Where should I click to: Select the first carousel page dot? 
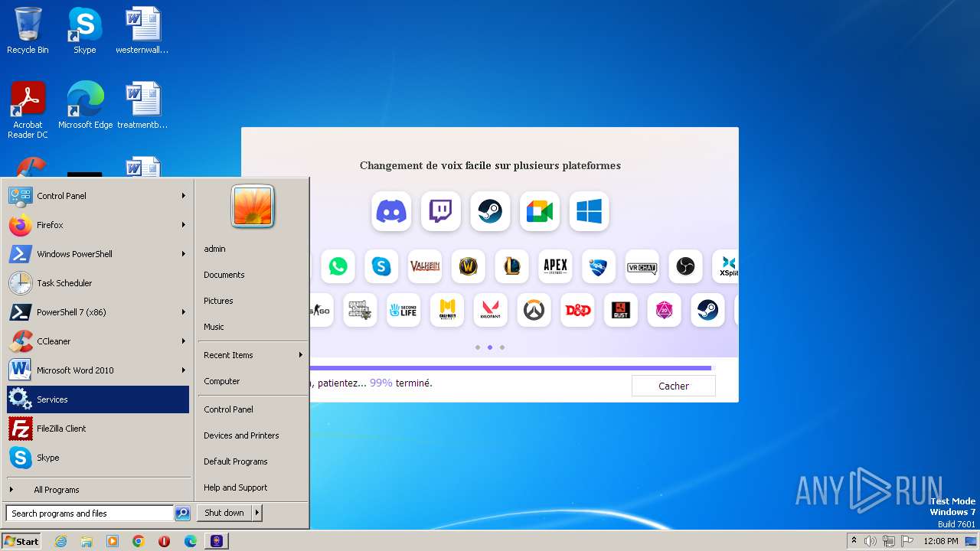tap(478, 347)
